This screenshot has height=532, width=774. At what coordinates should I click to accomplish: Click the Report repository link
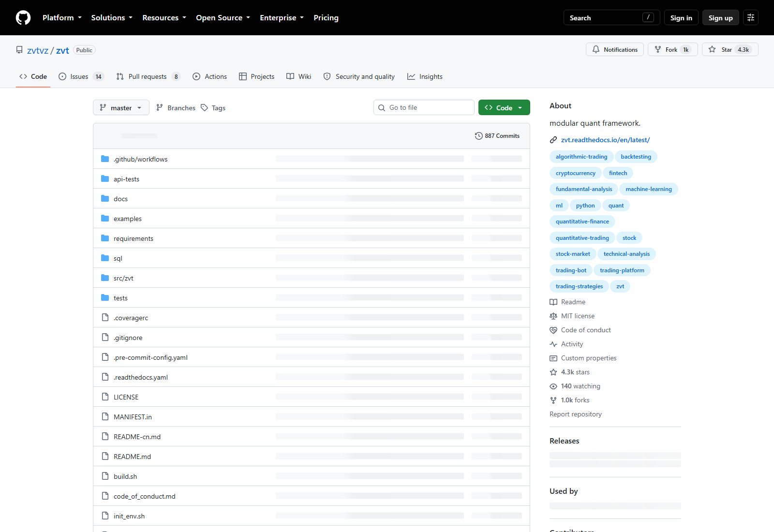pos(576,414)
